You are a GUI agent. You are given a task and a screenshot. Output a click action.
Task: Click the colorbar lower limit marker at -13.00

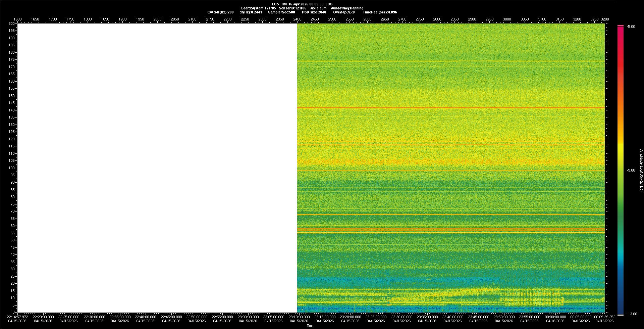[621, 315]
